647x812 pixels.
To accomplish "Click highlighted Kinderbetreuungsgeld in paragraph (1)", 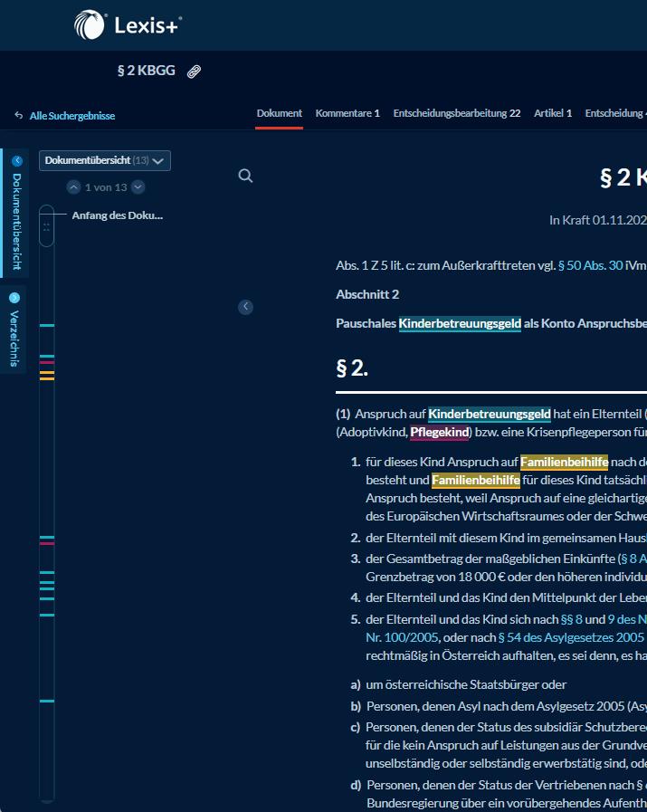I will point(490,415).
